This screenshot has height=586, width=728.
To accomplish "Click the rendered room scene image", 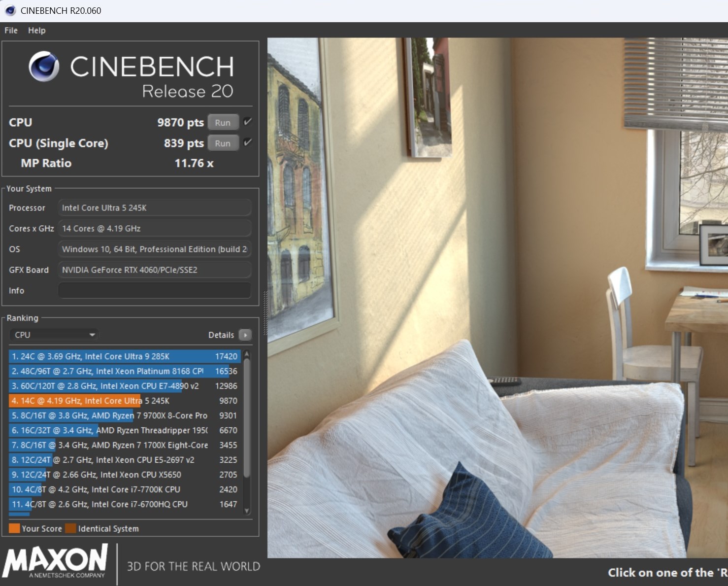I will [497, 298].
